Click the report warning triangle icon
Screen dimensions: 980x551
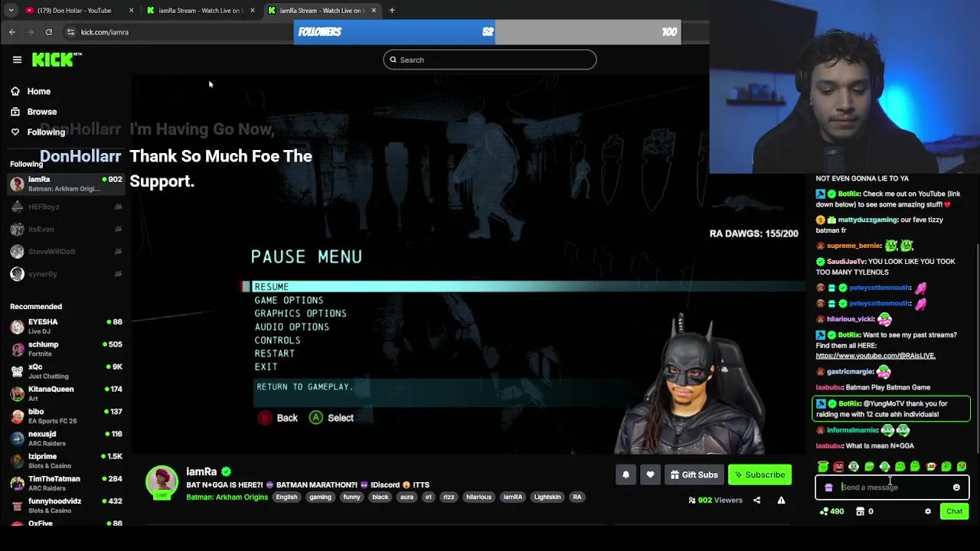781,500
